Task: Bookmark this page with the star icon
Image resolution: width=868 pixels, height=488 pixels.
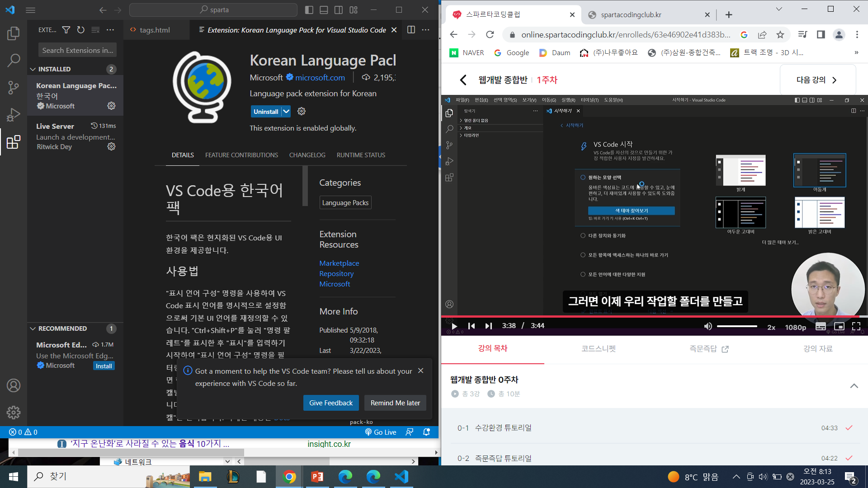Action: [780, 35]
